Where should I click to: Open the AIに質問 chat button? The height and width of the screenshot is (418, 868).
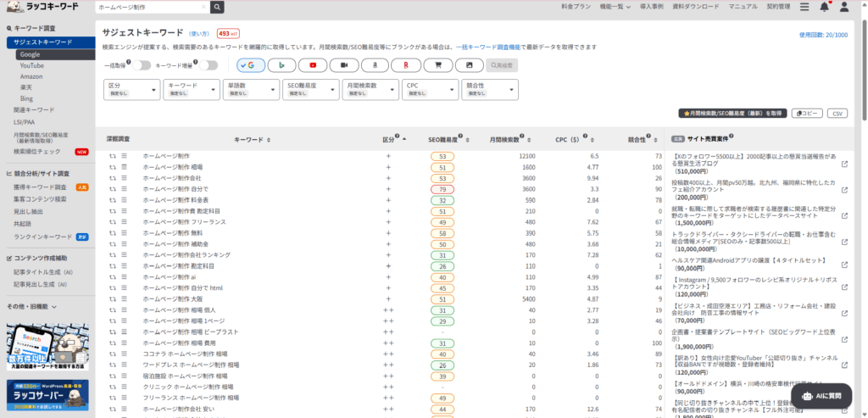821,395
